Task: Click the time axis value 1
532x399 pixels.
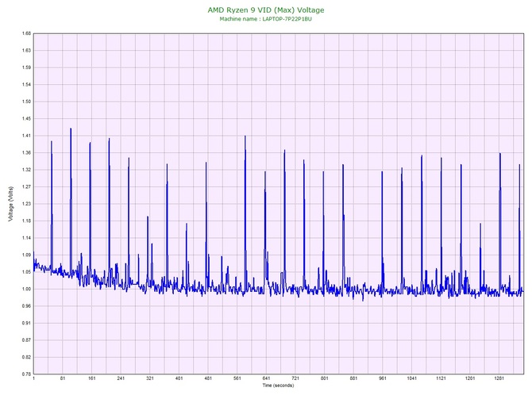Action: (x=33, y=378)
